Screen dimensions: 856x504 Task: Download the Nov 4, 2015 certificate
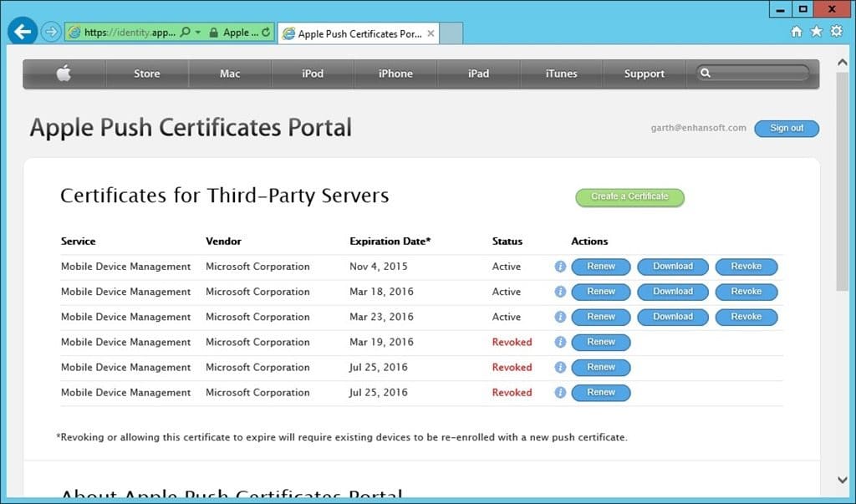click(673, 267)
